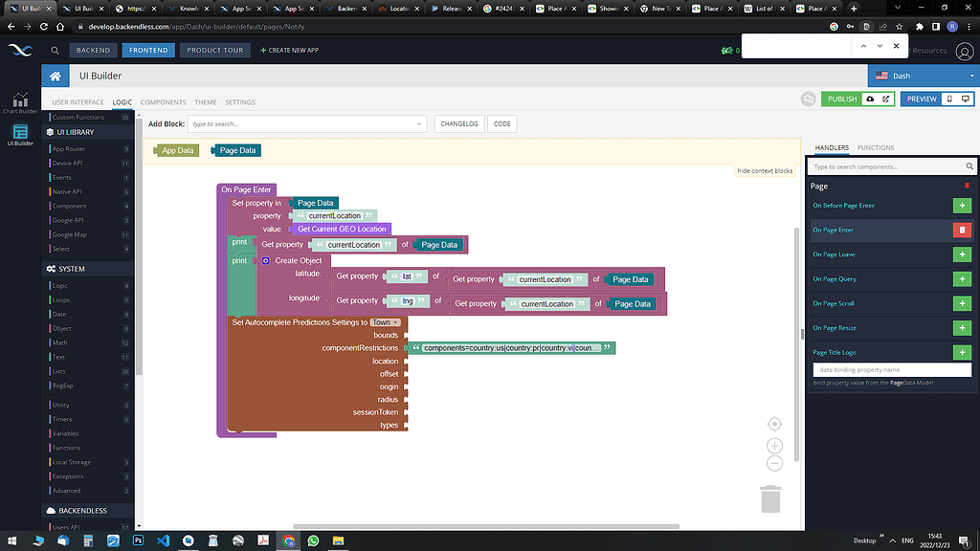Start the PRODUCT TOUR
Image resolution: width=980 pixels, height=551 pixels.
point(215,50)
